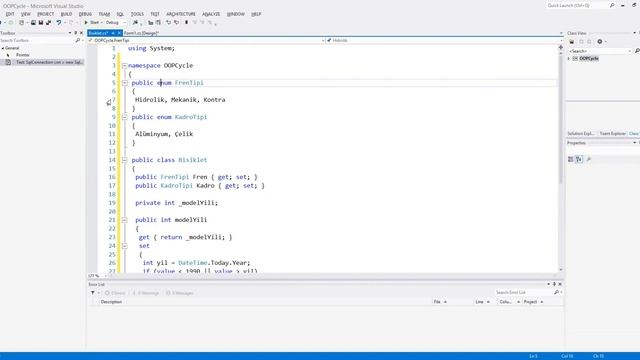This screenshot has height=360, width=640.
Task: Open the Hidrolik member navigation dropdown
Action: [x=444, y=40]
